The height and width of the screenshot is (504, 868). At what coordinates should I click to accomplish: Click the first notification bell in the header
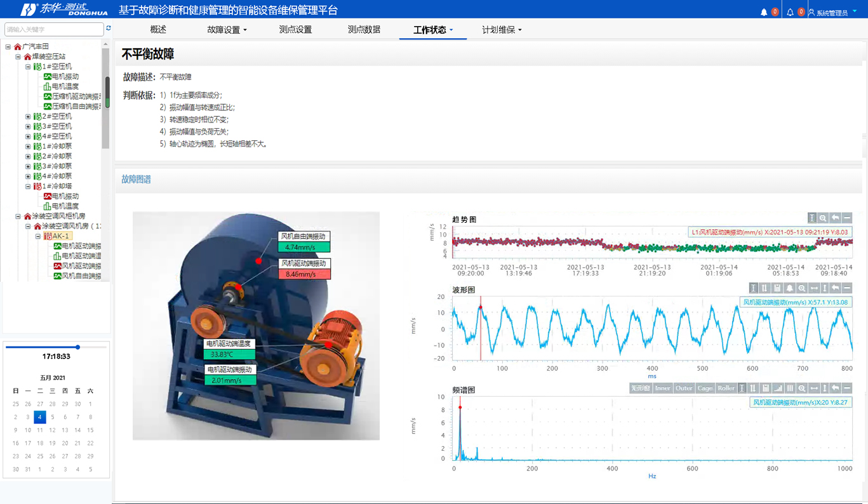764,12
